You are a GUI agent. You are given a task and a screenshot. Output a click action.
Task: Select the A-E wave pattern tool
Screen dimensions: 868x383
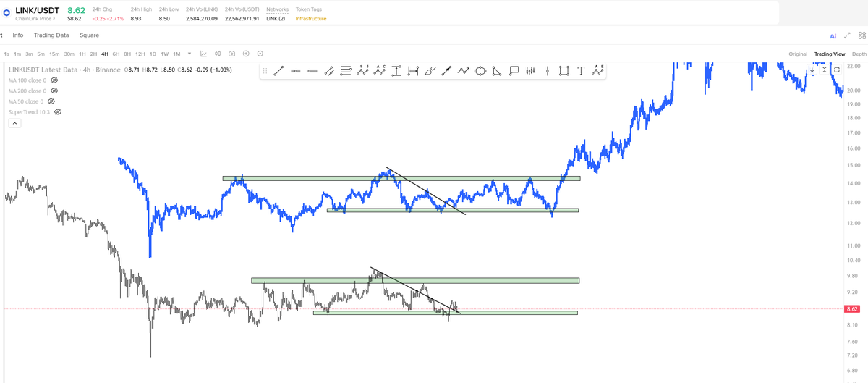coord(597,71)
